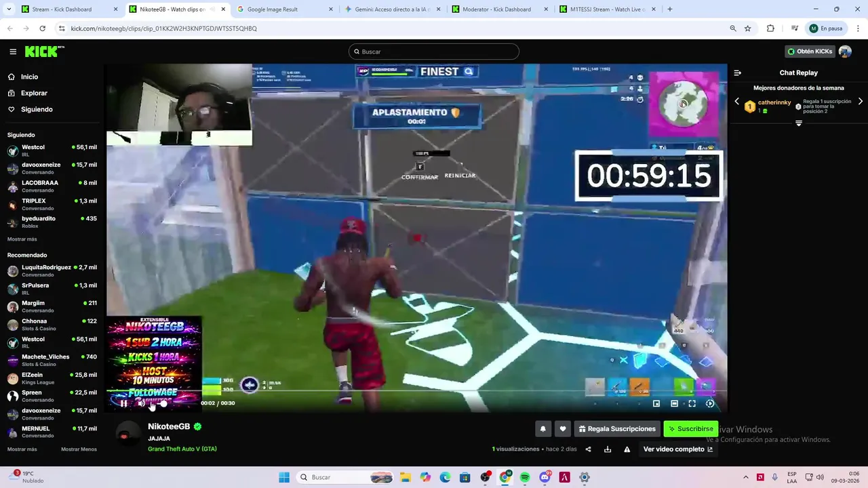
Task: Show previous top donor arrow
Action: pyautogui.click(x=737, y=101)
